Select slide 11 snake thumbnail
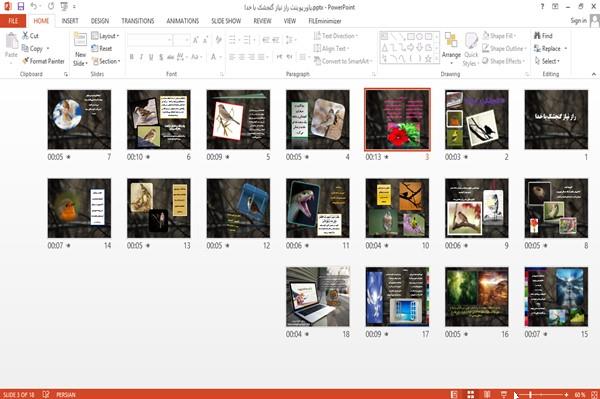The width and height of the screenshot is (600, 399). pos(318,208)
